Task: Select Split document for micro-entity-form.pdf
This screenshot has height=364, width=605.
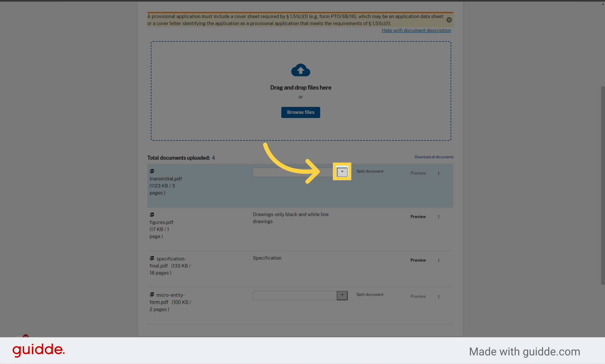Action: click(x=370, y=294)
